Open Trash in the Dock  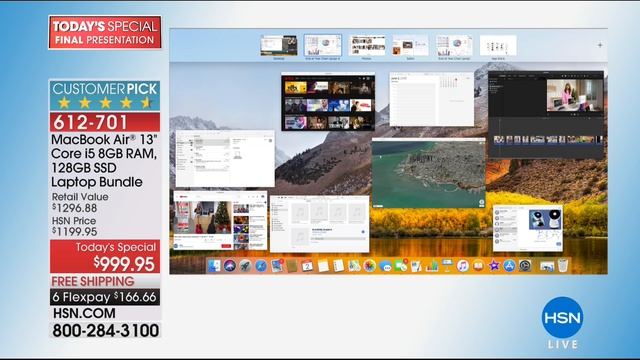coord(562,266)
